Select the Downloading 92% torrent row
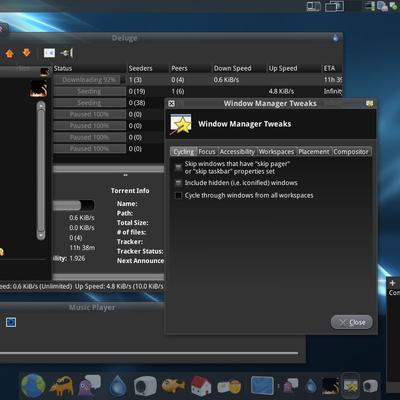Viewport: 400px width, 400px height. (197, 80)
